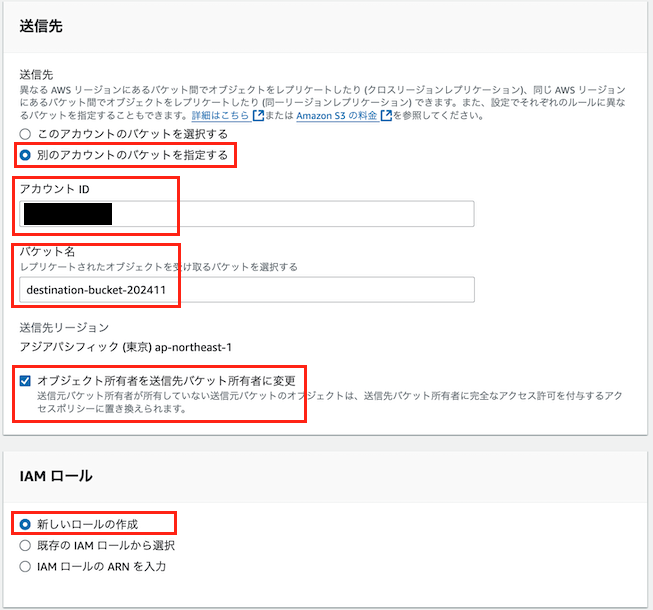Click the '送信先リージョン' label

pos(64,328)
